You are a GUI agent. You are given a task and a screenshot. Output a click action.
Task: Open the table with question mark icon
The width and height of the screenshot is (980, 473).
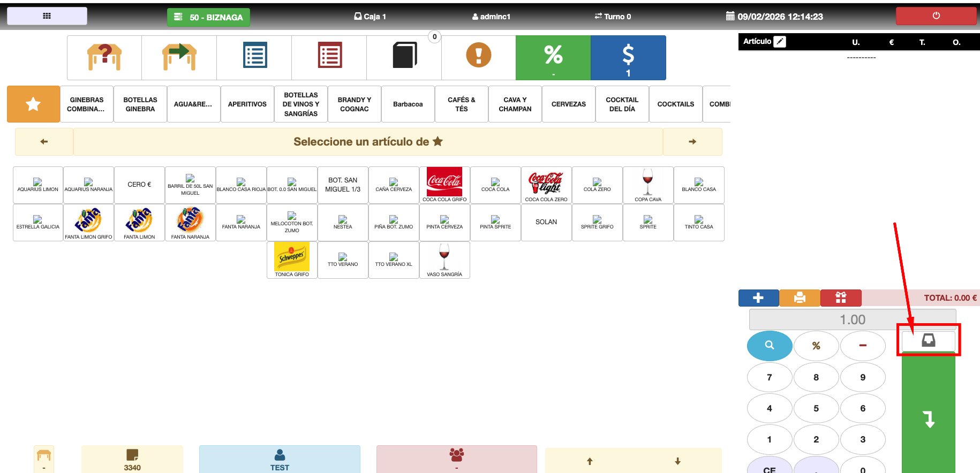click(104, 57)
